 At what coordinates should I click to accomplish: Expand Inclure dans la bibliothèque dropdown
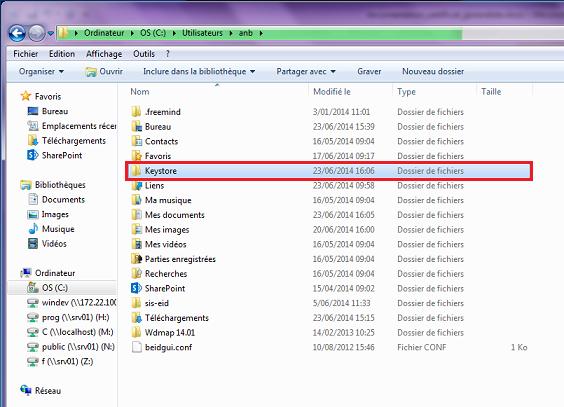click(x=199, y=72)
